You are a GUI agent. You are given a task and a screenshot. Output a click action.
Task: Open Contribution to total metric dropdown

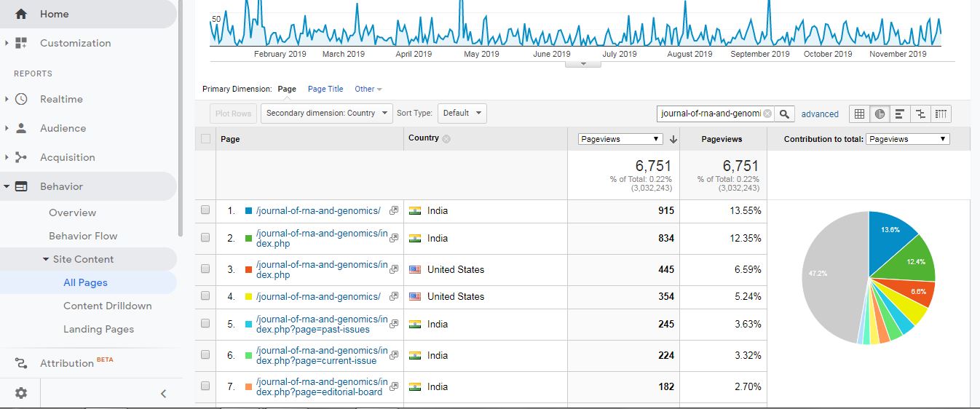[x=907, y=139]
